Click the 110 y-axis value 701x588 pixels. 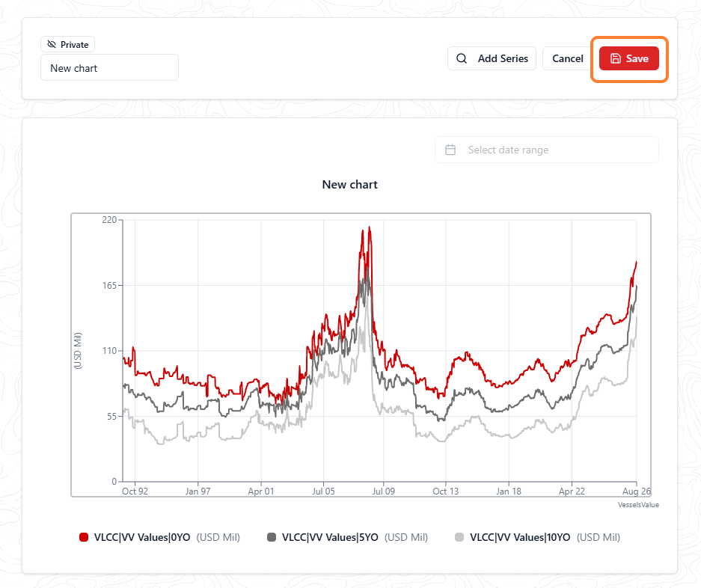pos(109,351)
